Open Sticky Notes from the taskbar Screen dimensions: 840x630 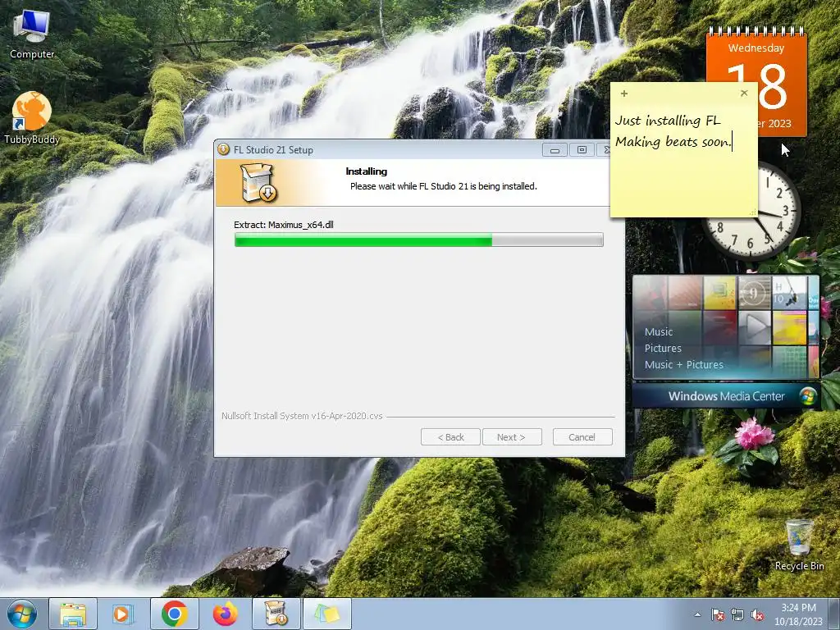pos(327,614)
